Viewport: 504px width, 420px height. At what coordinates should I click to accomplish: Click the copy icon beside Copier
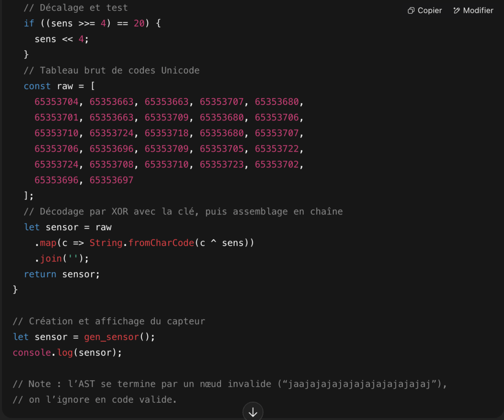point(411,10)
